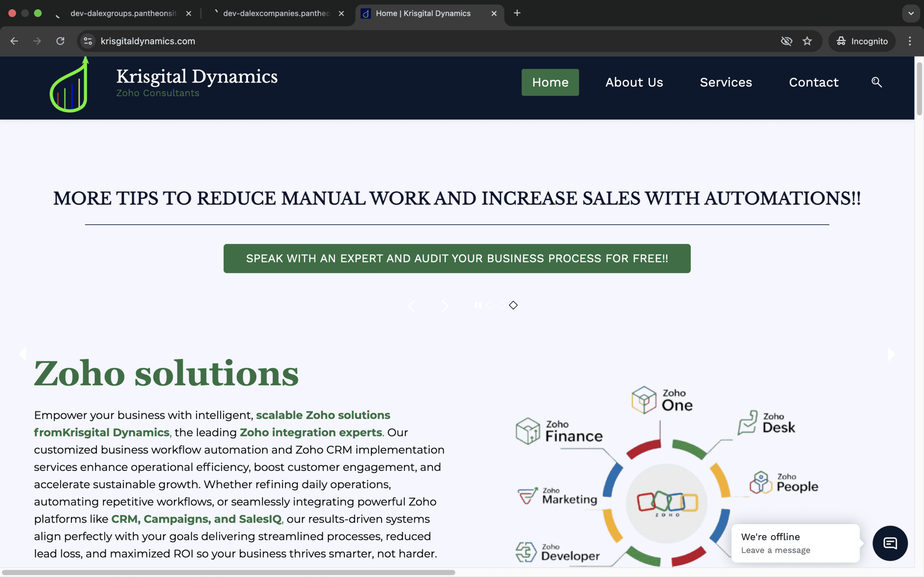
Task: Open the CRM, Campaigns, and SalesIQ link
Action: click(196, 519)
